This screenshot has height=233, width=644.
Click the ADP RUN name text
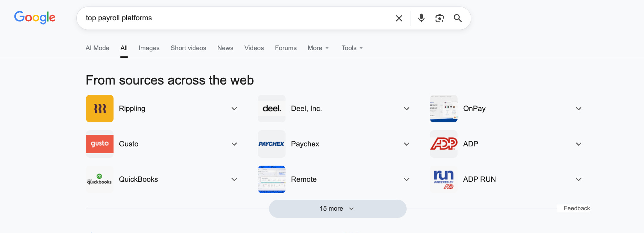[x=480, y=179]
